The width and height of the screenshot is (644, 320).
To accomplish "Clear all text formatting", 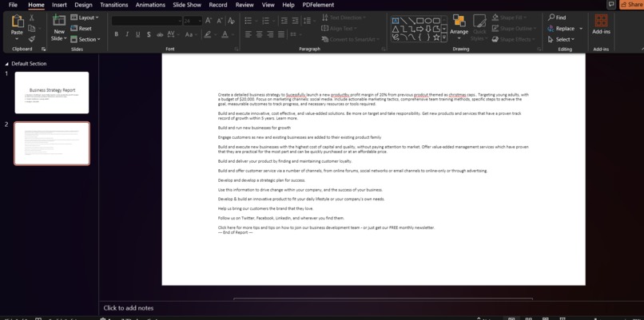I will (x=231, y=21).
